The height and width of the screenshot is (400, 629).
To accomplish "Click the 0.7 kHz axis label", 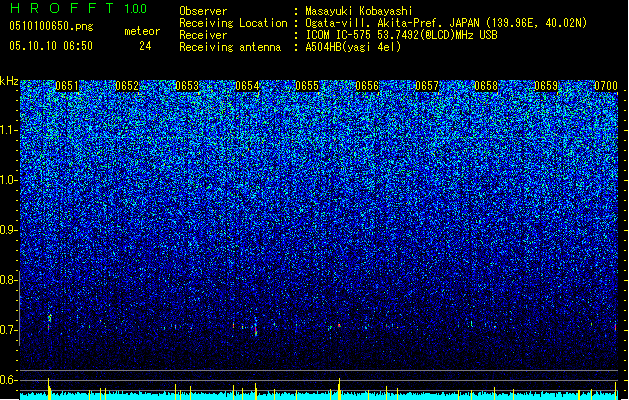I will (9, 330).
